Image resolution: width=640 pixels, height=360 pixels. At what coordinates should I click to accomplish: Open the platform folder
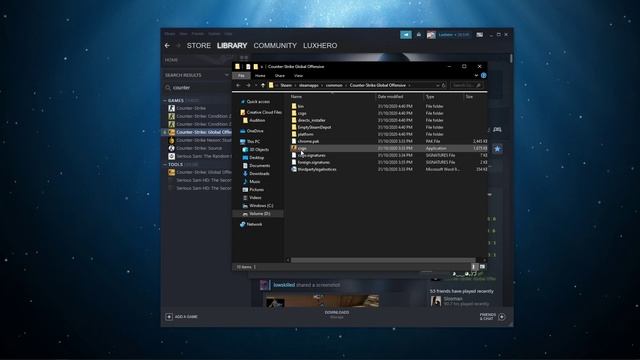click(x=305, y=134)
